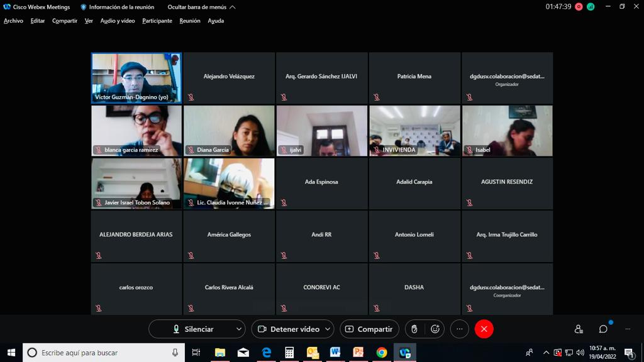The width and height of the screenshot is (644, 362).
Task: Open the Archivo menu
Action: [x=13, y=21]
